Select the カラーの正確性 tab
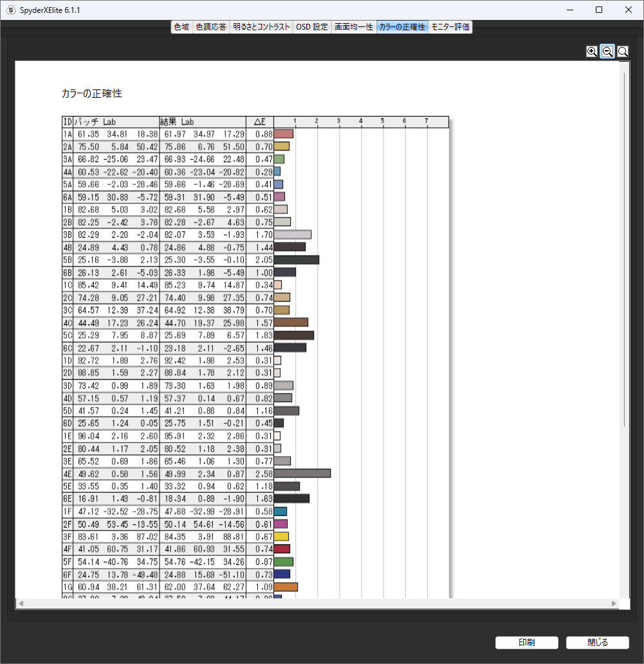The width and height of the screenshot is (644, 664). [402, 27]
